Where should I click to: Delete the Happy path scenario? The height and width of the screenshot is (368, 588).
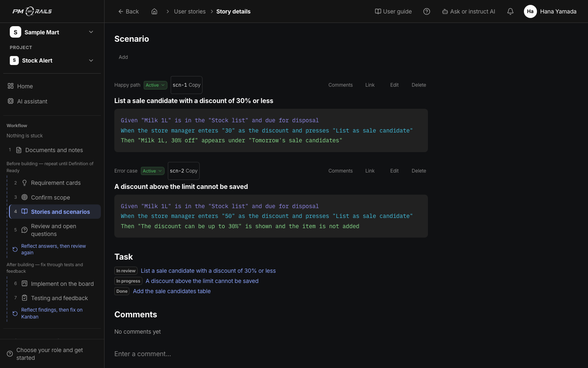click(x=419, y=85)
